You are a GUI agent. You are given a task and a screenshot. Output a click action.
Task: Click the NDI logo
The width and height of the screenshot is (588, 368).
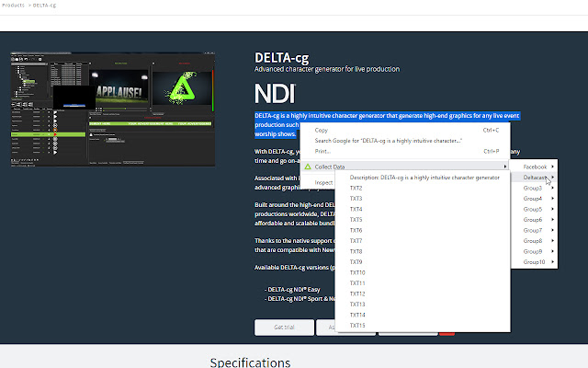276,94
